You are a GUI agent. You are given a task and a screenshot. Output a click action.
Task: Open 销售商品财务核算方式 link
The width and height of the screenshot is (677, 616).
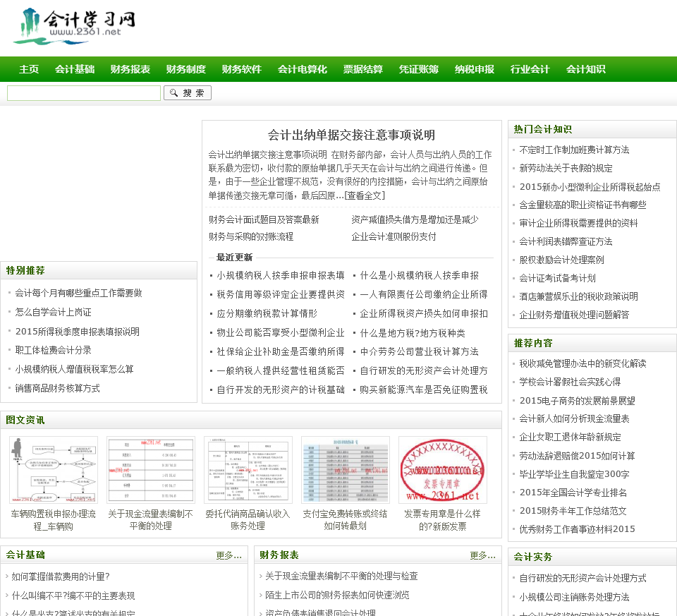(x=57, y=388)
